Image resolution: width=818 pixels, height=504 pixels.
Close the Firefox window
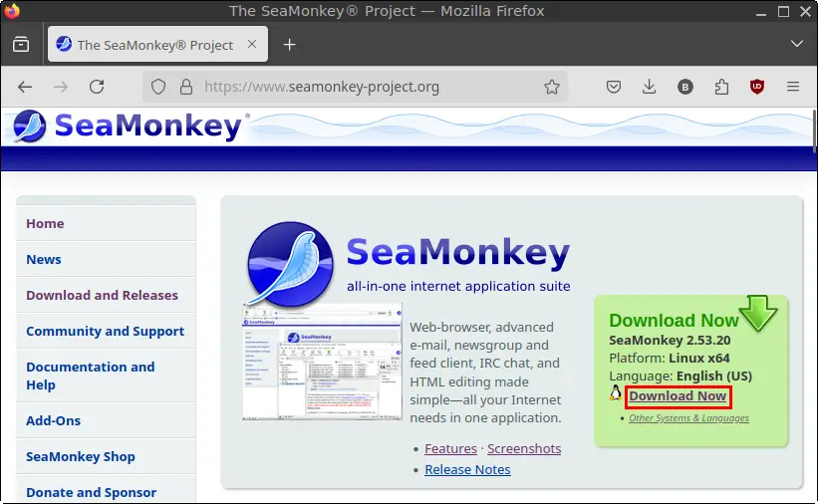point(805,12)
